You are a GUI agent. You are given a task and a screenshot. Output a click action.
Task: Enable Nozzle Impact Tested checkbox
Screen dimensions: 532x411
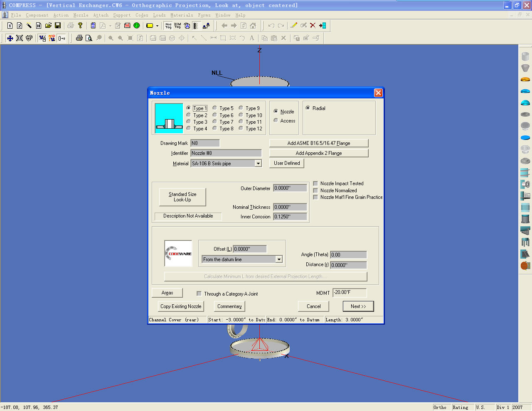click(x=316, y=183)
